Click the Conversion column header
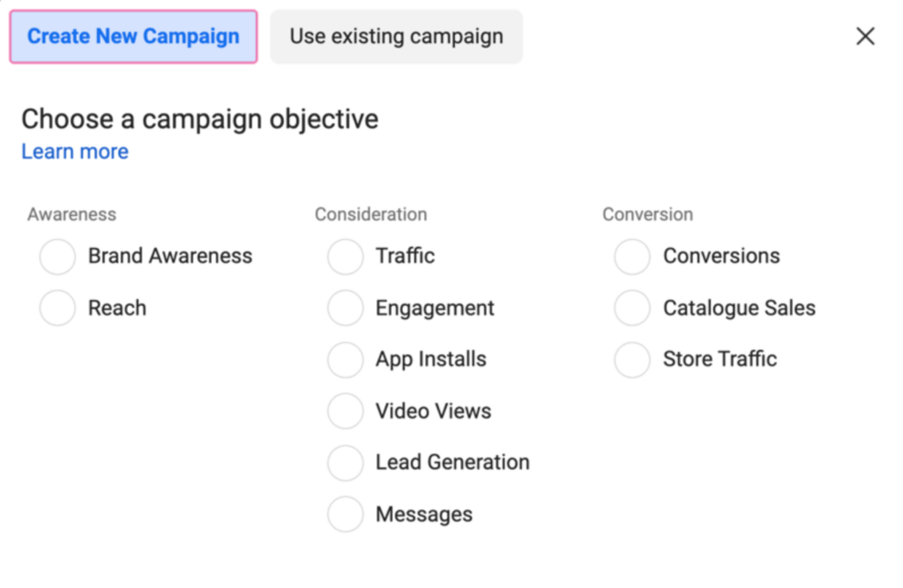The height and width of the screenshot is (588, 903). coord(647,214)
